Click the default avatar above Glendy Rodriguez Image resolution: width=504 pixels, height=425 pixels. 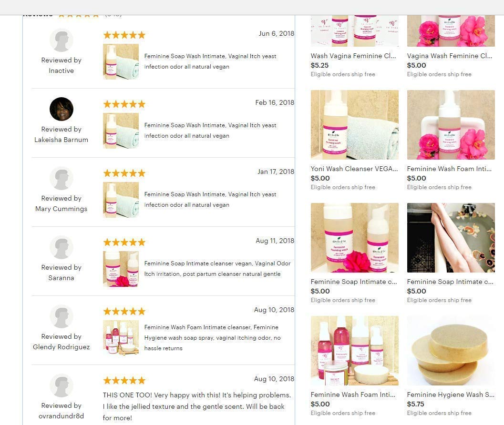tap(62, 316)
